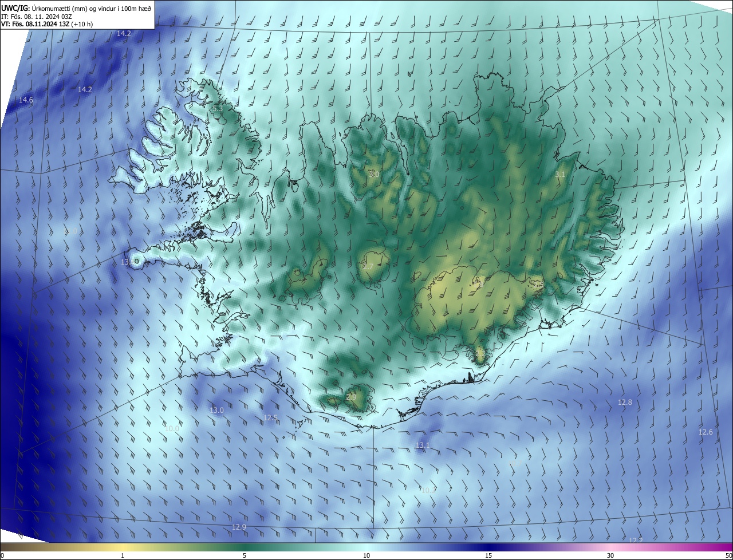Click the 5 tick label on the colorbar

[245, 555]
